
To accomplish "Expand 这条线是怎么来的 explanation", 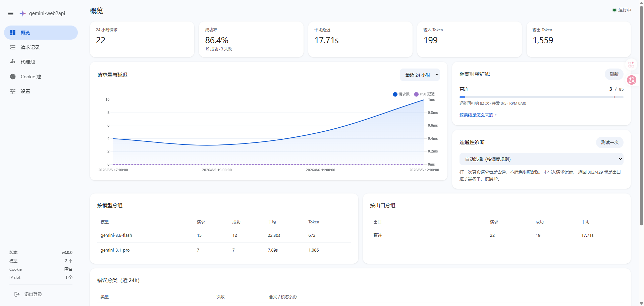I will (x=478, y=115).
